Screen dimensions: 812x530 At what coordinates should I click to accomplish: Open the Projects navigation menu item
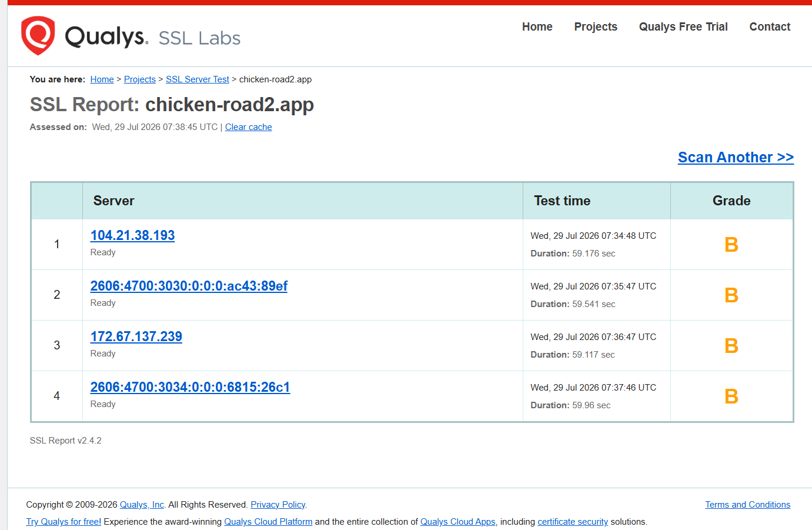[596, 26]
